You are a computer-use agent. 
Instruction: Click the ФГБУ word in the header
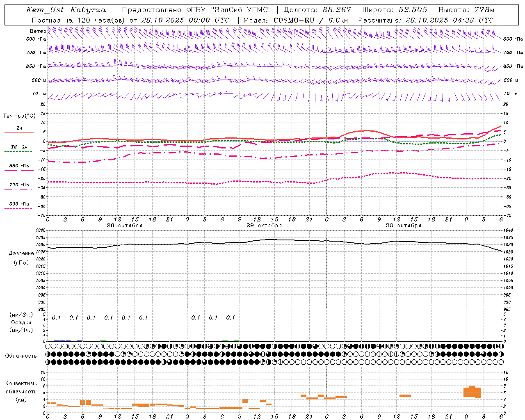click(x=196, y=10)
